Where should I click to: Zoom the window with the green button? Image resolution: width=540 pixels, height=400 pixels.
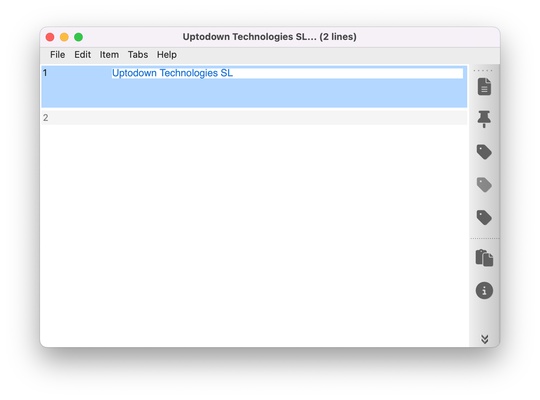click(x=79, y=37)
